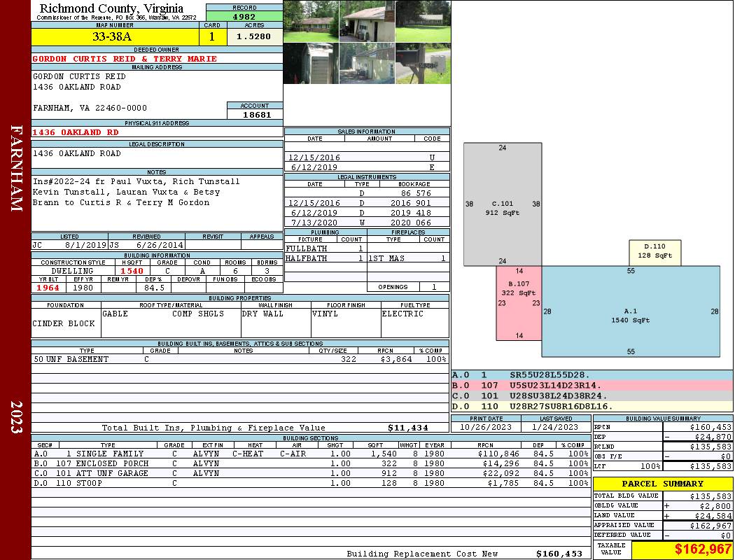
Task: Click legal instrument book page 2016 901
Action: coord(411,203)
